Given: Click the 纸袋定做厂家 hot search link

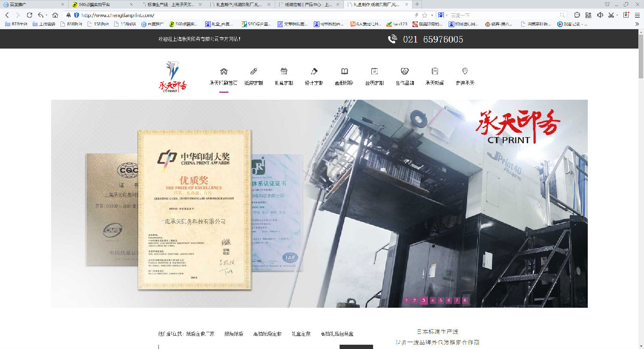Looking at the screenshot, I should (200, 334).
